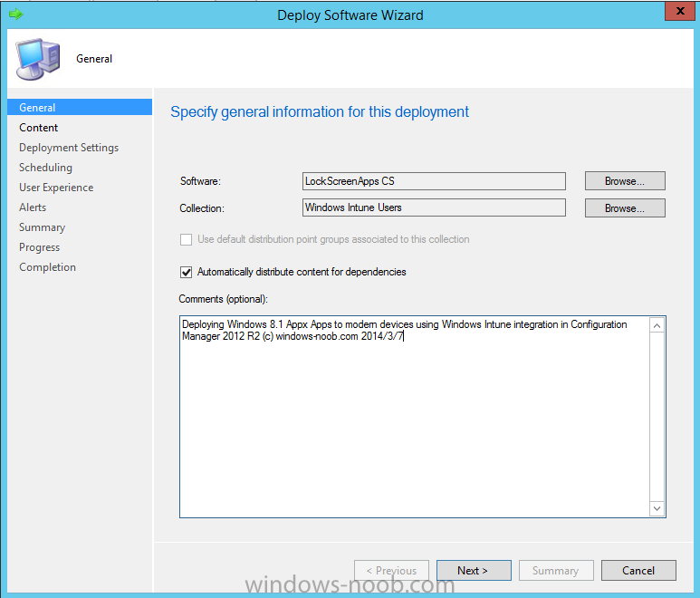The height and width of the screenshot is (598, 700).
Task: Browse for the Software to deploy
Action: pos(625,181)
